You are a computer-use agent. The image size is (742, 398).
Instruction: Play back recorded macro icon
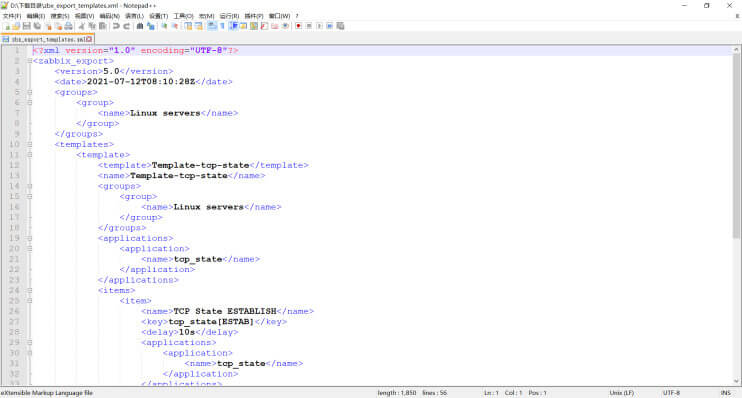point(319,26)
